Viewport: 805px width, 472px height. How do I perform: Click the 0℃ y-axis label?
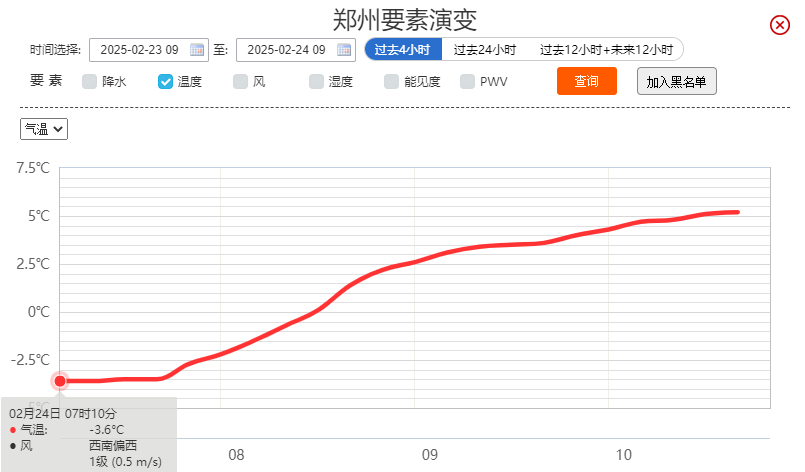[x=39, y=312]
